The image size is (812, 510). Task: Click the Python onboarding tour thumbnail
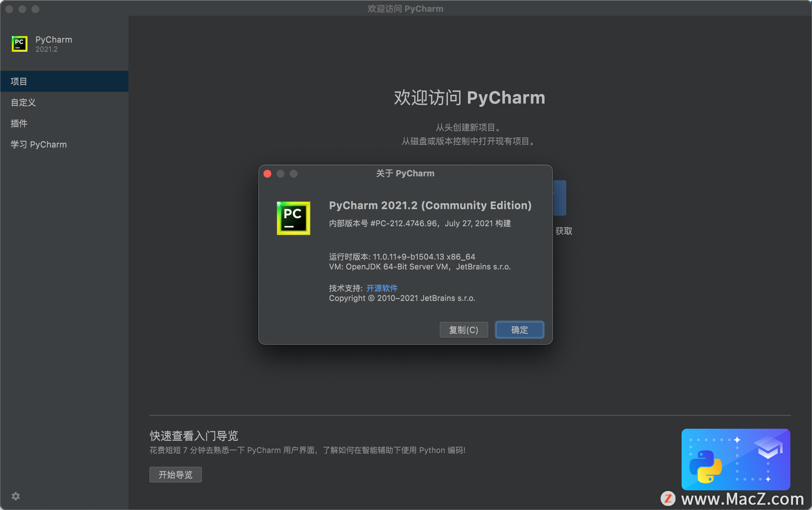(x=736, y=459)
